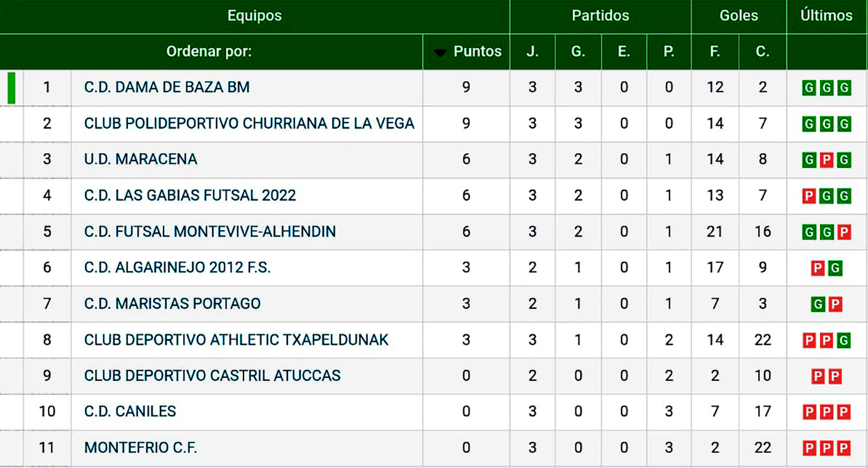Click green G icon for Maristas Portago
The image size is (868, 468).
[x=818, y=305]
